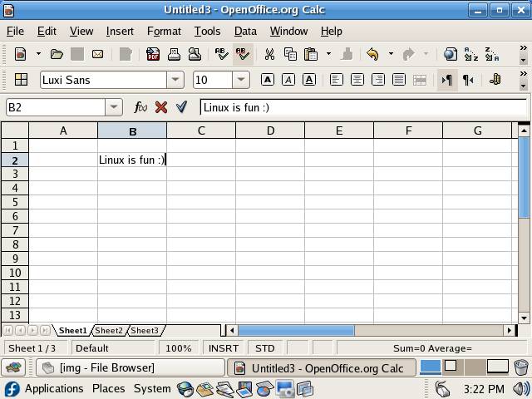Screen dimensions: 532x399
Task: Click the Open folder icon
Action: click(x=57, y=54)
